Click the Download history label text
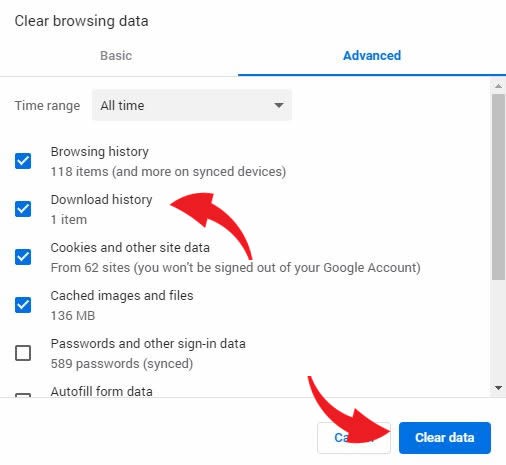The width and height of the screenshot is (506, 465). tap(101, 200)
